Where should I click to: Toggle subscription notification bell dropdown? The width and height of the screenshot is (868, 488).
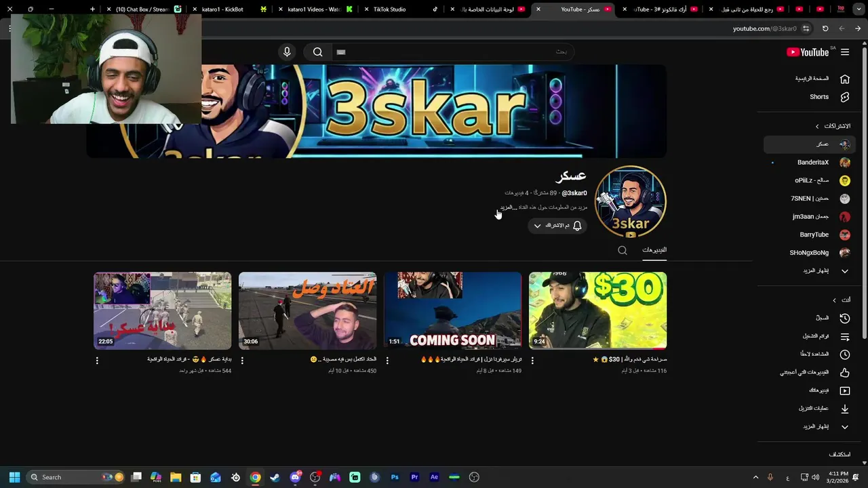[556, 226]
